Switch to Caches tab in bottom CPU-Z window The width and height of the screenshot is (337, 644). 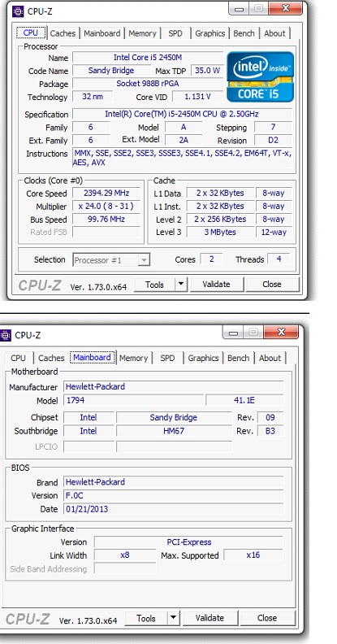click(x=51, y=358)
